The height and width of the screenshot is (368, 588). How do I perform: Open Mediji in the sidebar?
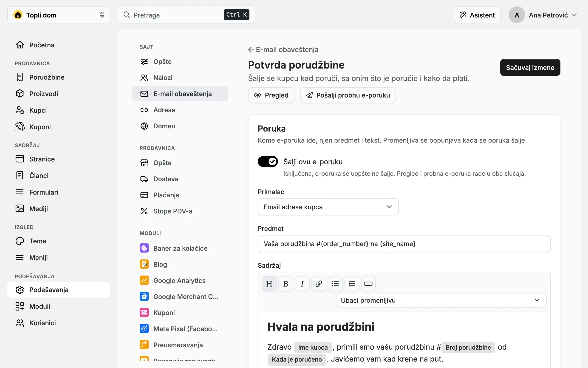pos(59,209)
